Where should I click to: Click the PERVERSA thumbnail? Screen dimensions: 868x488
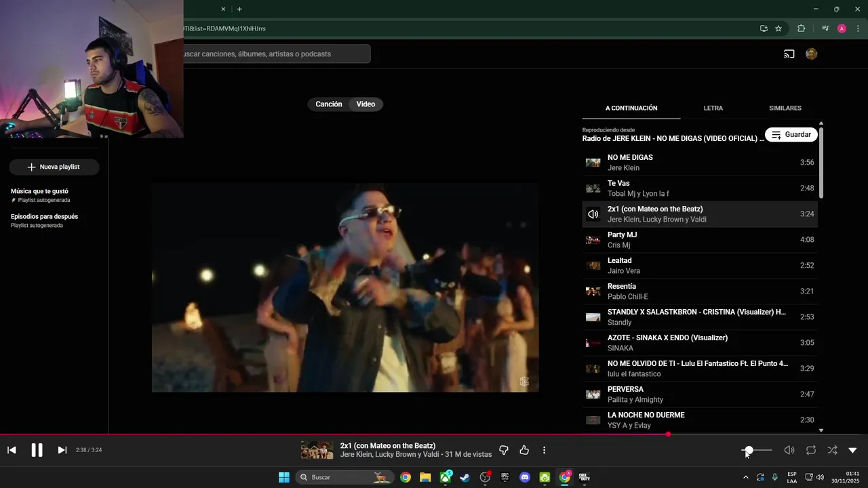point(593,394)
